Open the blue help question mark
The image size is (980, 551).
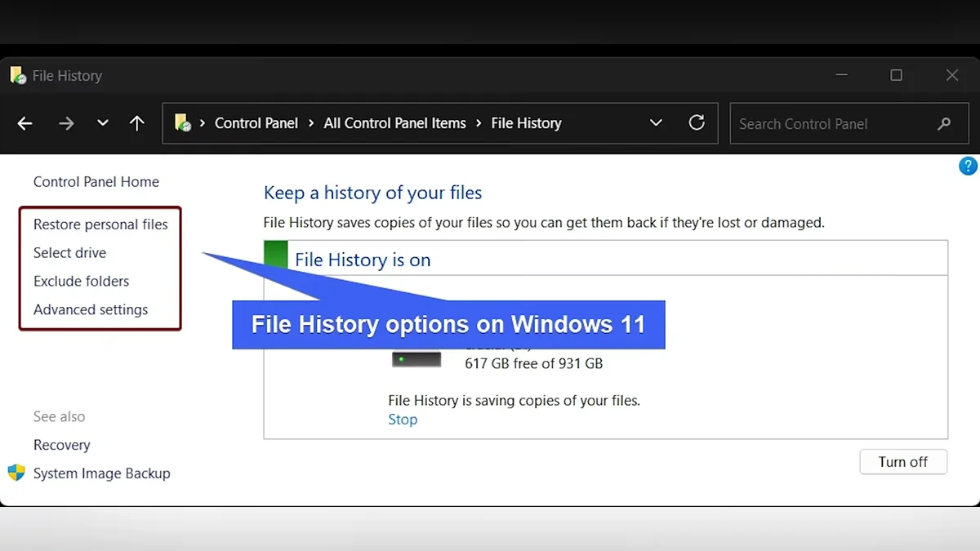pos(968,166)
